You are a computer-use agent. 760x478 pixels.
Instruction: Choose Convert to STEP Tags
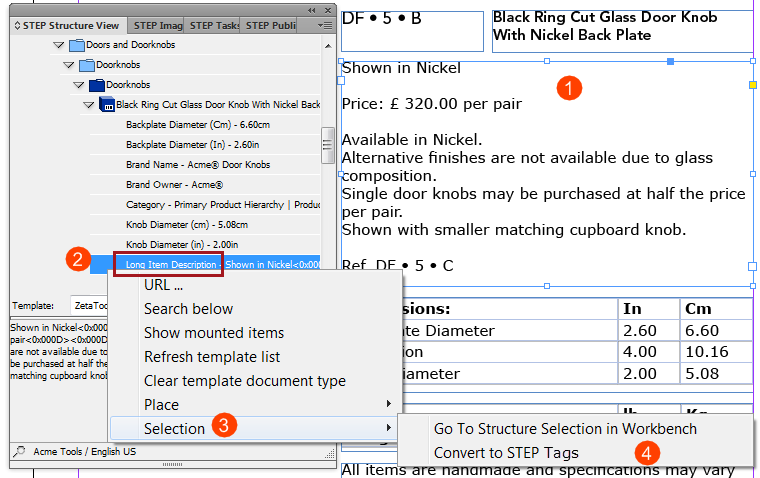pos(506,453)
